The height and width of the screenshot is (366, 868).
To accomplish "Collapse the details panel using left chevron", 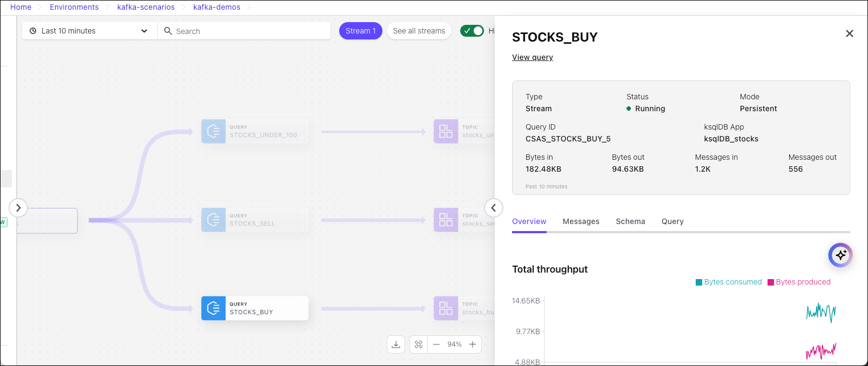I will click(493, 208).
